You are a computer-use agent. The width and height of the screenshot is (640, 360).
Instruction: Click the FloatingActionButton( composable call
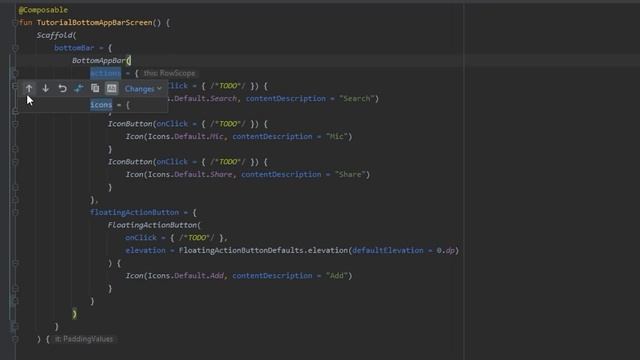154,225
